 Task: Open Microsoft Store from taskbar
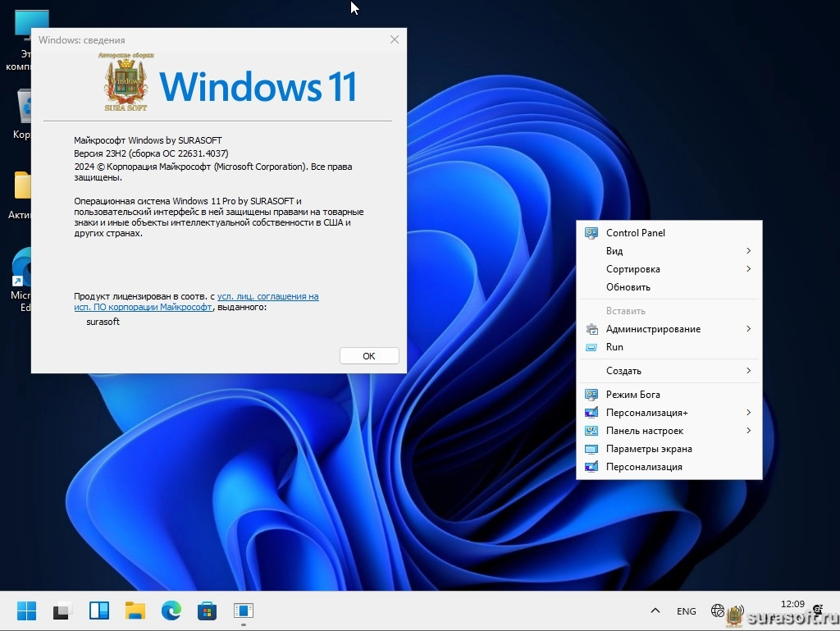pos(207,610)
